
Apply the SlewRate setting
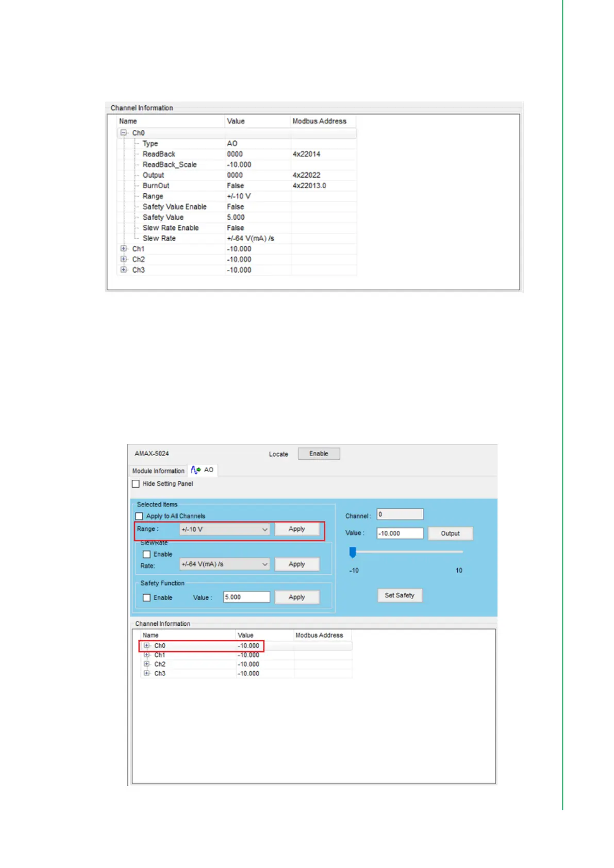296,564
